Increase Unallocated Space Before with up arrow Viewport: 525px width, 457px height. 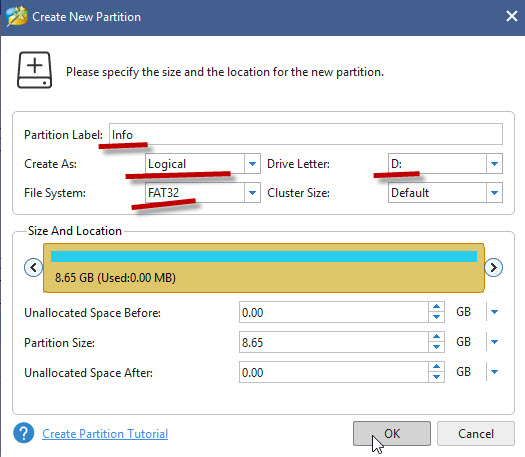pyautogui.click(x=436, y=307)
